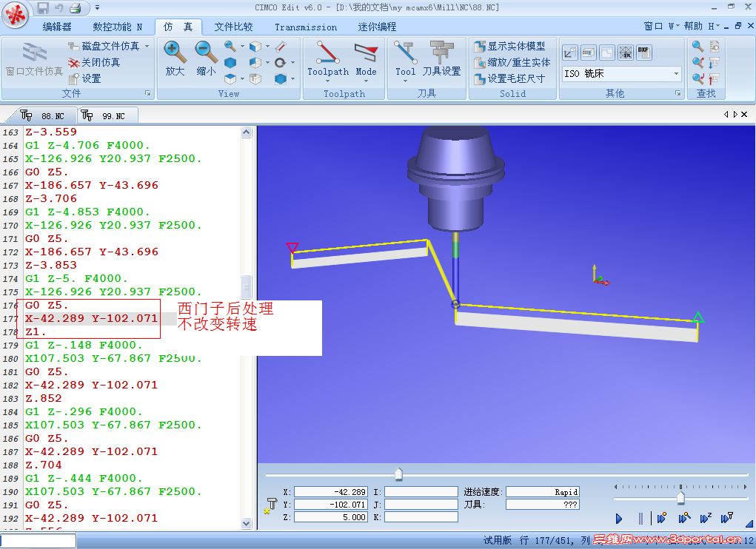Click the go to next tool change icon
Screen dimensions: 756x549
(714, 63)
